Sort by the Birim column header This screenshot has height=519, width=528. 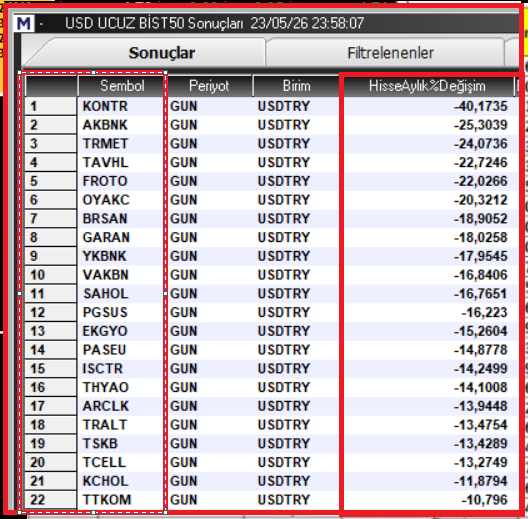click(x=296, y=86)
